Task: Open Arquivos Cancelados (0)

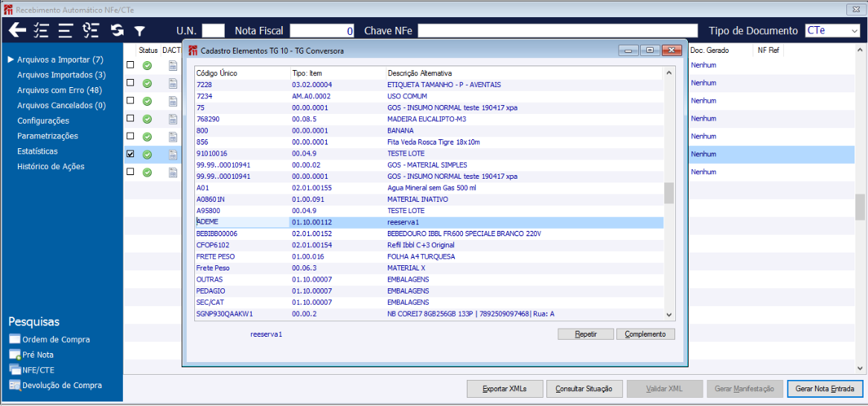Action: click(x=61, y=105)
